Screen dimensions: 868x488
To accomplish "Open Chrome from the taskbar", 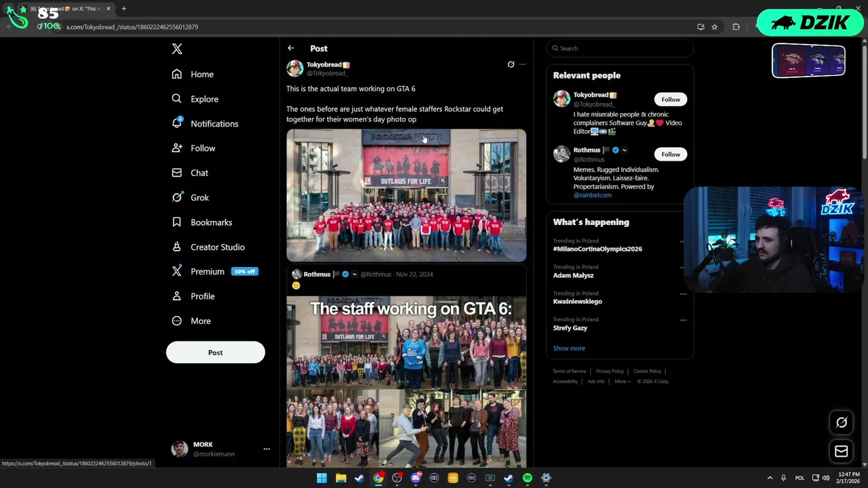I will [x=378, y=478].
